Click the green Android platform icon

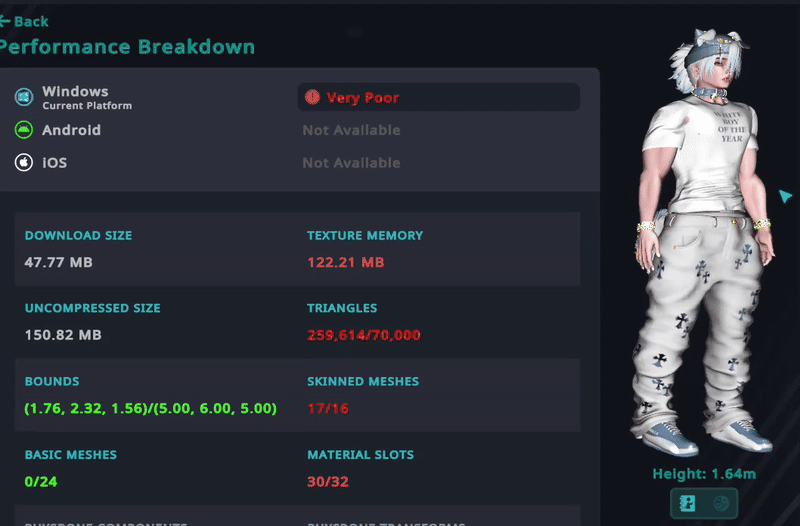coord(23,130)
